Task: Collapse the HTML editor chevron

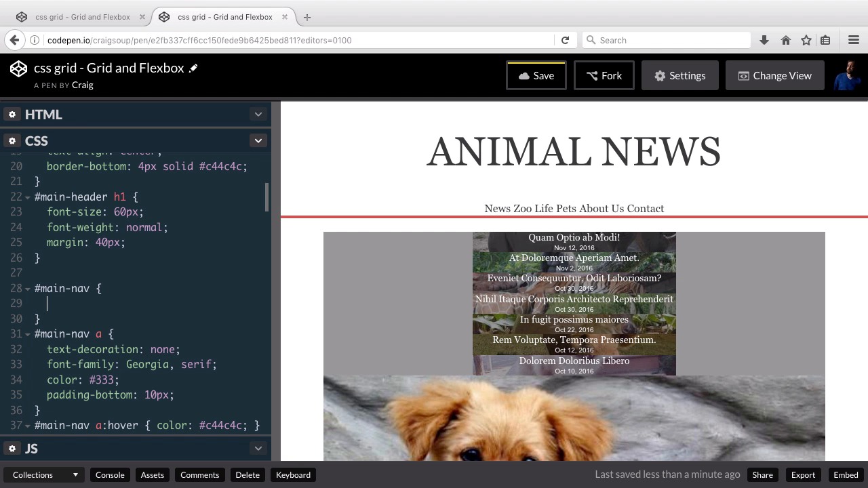Action: pos(258,115)
